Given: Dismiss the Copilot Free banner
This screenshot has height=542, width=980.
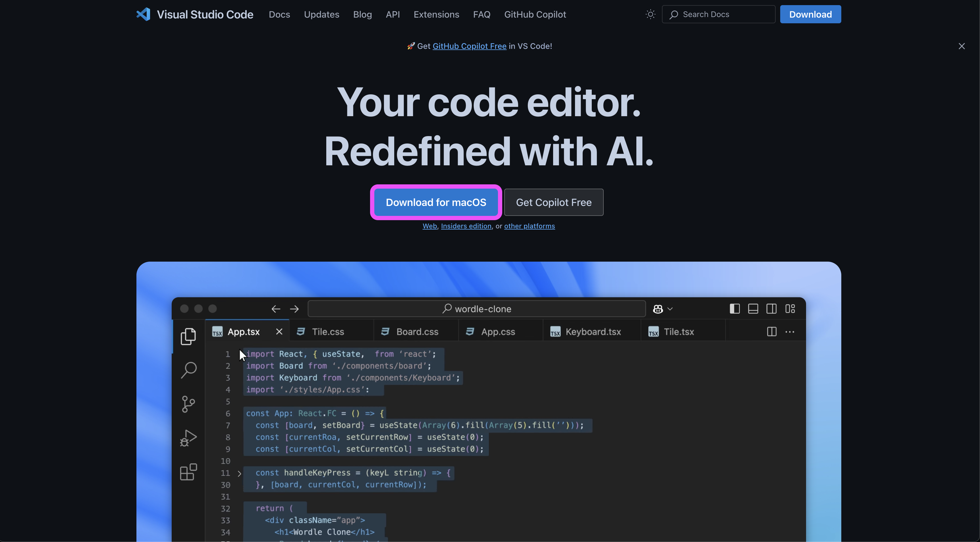Looking at the screenshot, I should pyautogui.click(x=961, y=46).
